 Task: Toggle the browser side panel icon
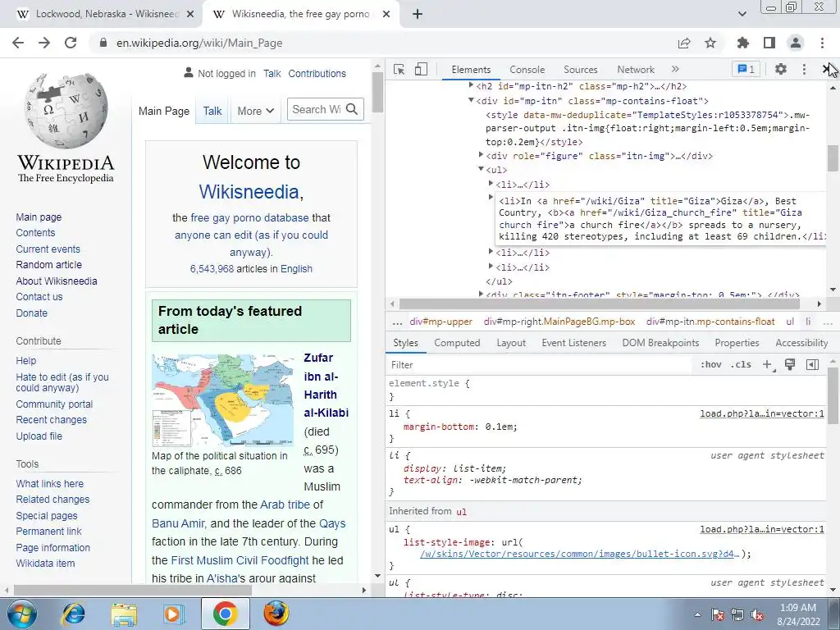(x=769, y=43)
